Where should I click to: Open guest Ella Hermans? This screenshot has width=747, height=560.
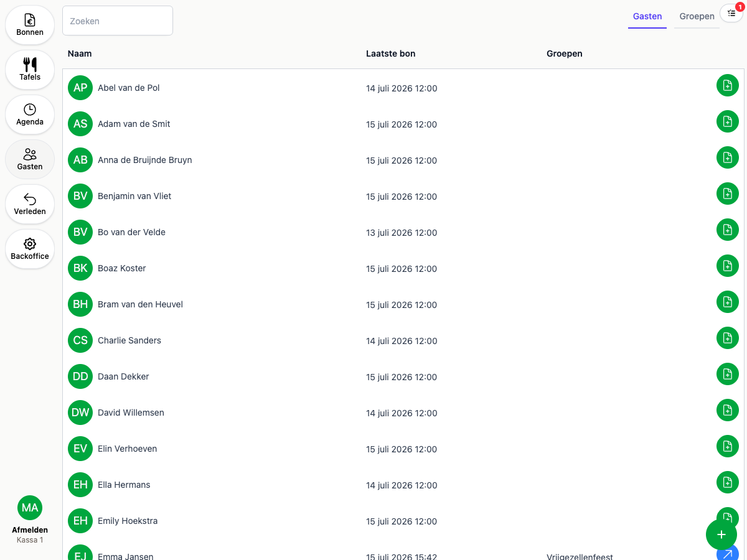click(124, 485)
